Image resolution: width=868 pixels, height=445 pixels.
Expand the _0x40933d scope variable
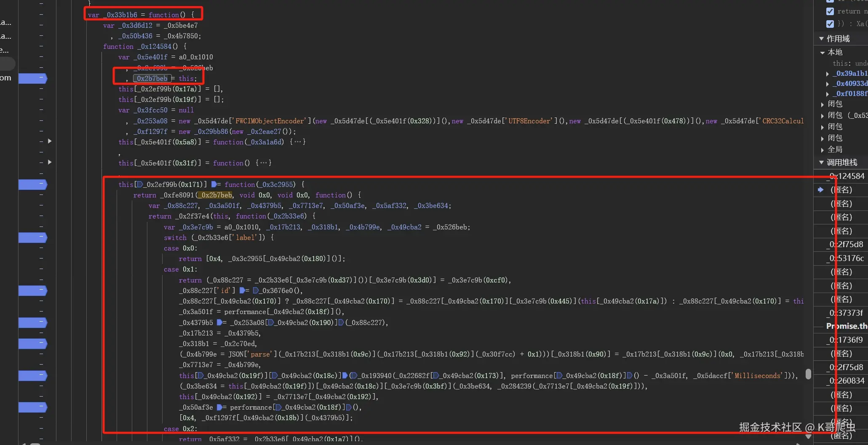[828, 84]
